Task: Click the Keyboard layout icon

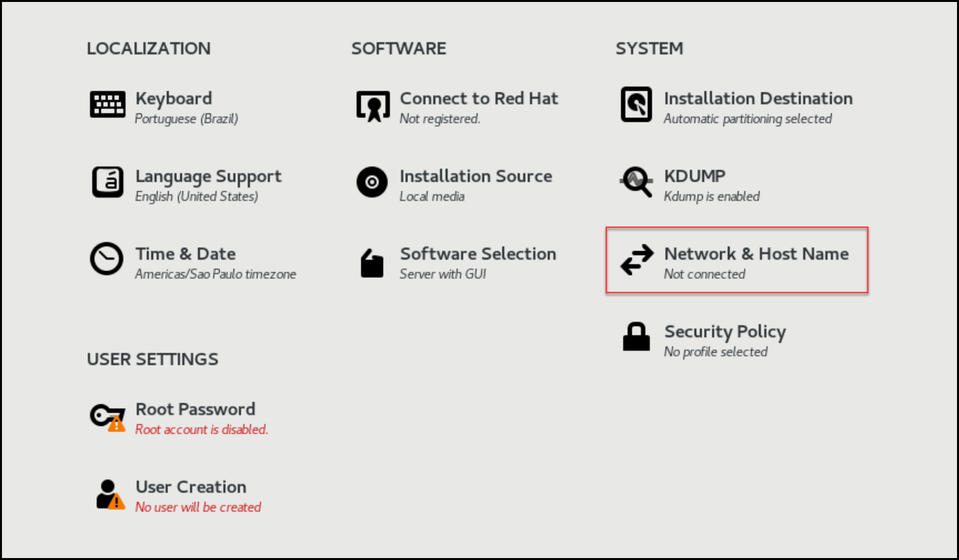Action: [x=107, y=104]
